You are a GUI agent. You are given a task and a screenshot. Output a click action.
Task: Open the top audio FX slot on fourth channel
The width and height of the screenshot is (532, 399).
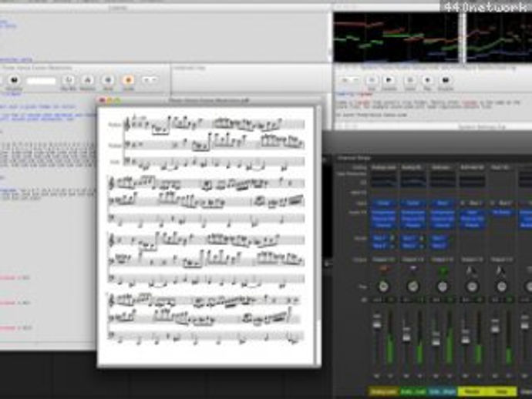click(472, 213)
